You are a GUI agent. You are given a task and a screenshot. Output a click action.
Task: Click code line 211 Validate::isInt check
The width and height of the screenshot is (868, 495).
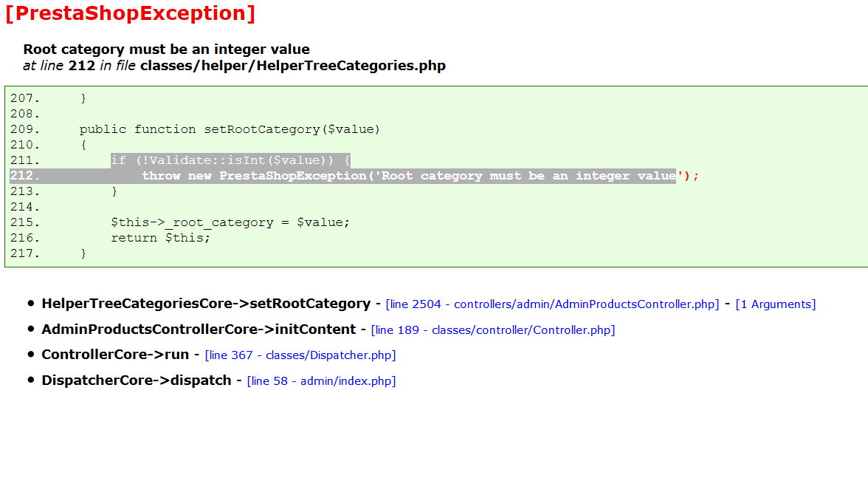click(x=230, y=160)
